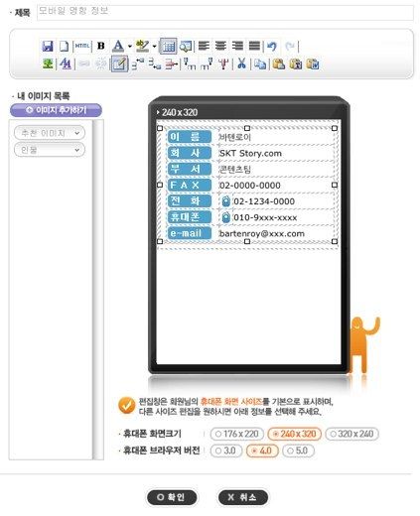Screen dimensions: 420x516
Task: Click the 240 x 320 preview header
Action: coord(178,112)
